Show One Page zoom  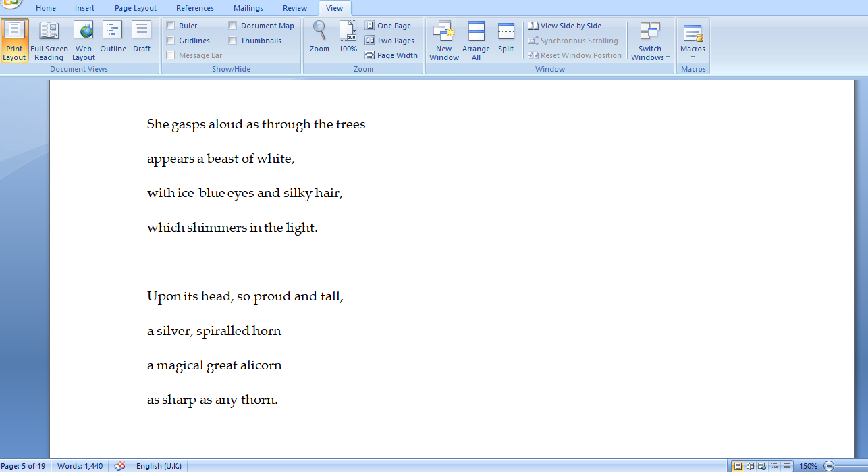click(388, 26)
